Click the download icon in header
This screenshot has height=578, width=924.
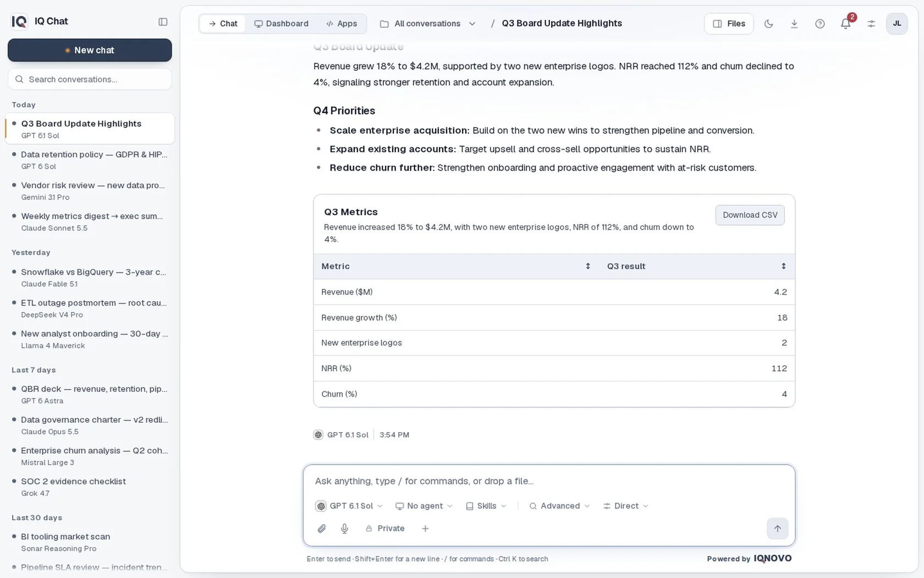click(x=794, y=24)
